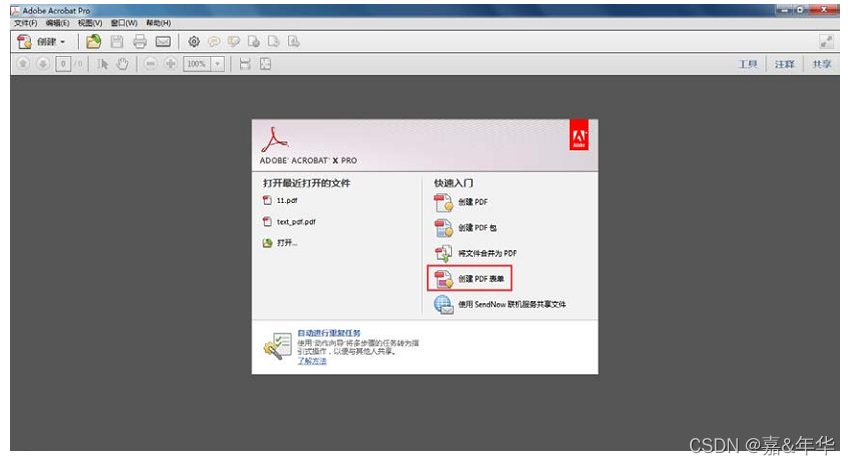Click 使用 SendNow 联机服务共享文件
851x465 pixels.
[511, 304]
